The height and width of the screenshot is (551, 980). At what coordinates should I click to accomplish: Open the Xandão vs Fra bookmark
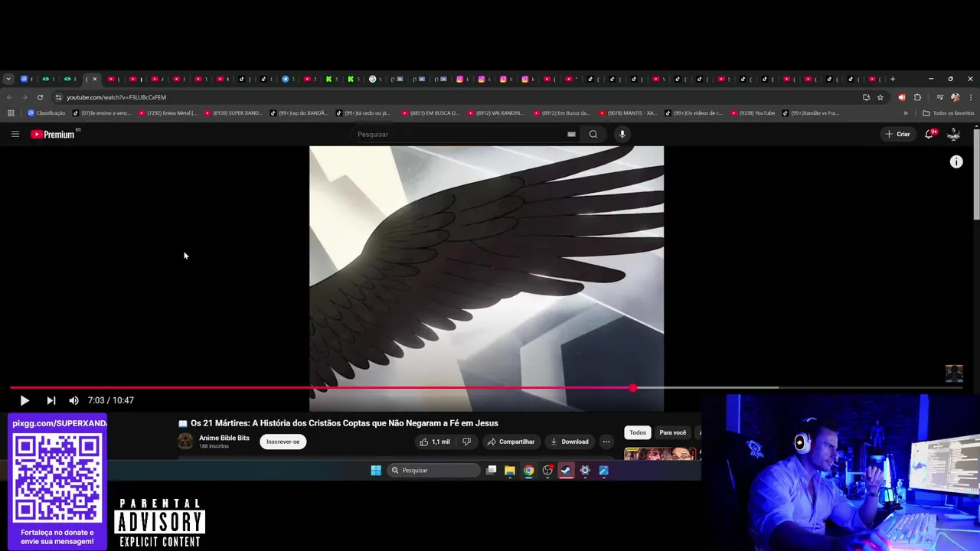(811, 113)
